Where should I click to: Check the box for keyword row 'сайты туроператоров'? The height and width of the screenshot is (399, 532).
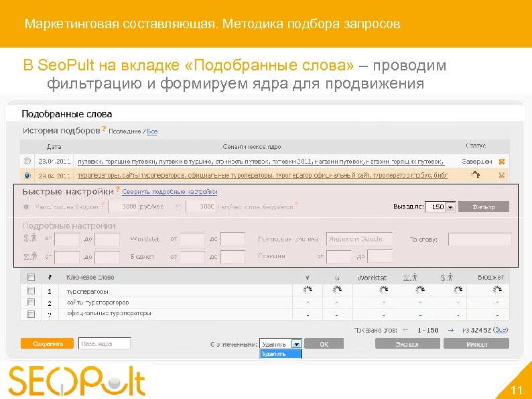[x=31, y=302]
